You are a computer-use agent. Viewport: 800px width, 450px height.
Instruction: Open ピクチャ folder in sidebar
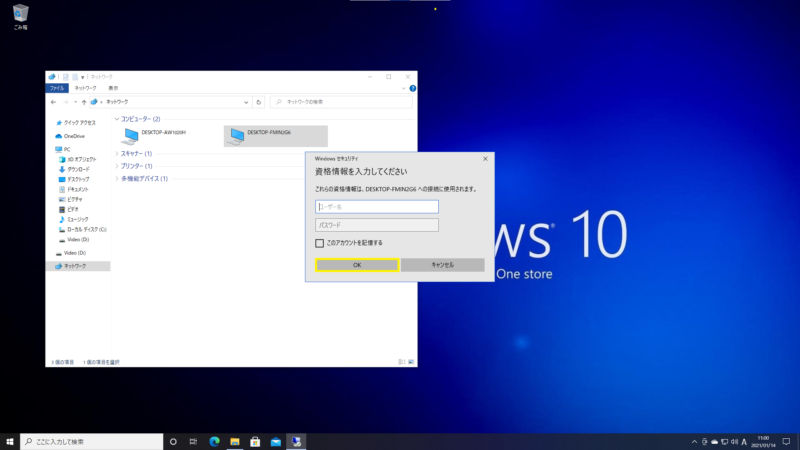tap(70, 199)
